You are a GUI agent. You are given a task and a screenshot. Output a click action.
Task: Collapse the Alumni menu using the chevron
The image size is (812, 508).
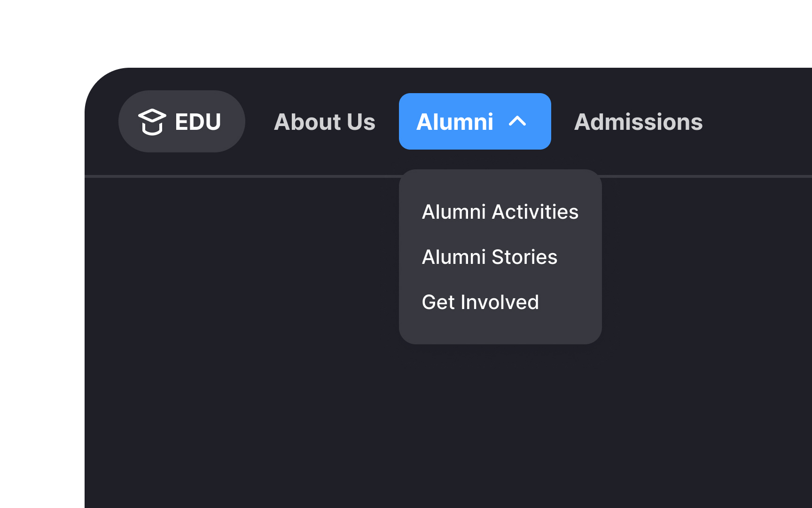tap(517, 121)
